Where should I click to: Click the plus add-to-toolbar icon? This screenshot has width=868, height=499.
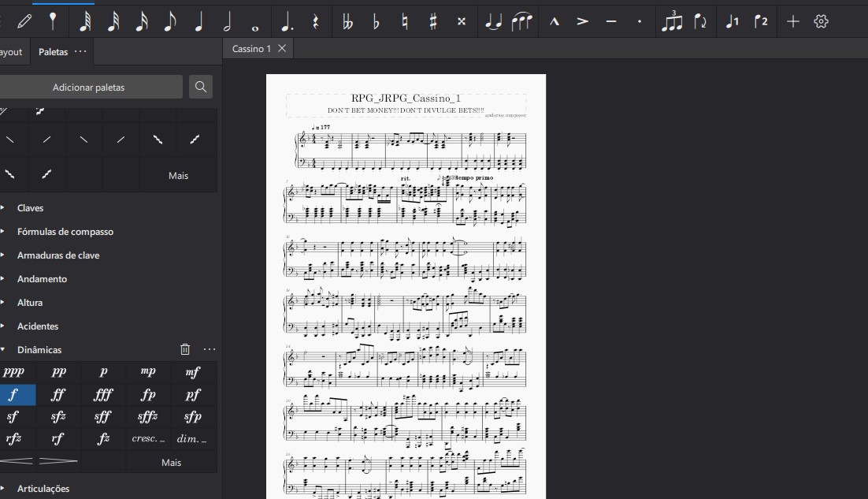(x=792, y=21)
